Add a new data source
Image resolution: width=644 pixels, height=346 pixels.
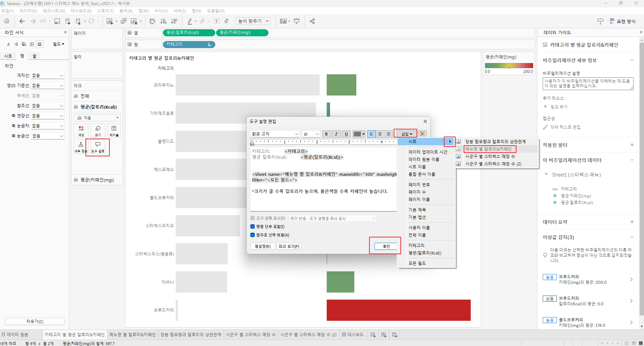[x=68, y=21]
